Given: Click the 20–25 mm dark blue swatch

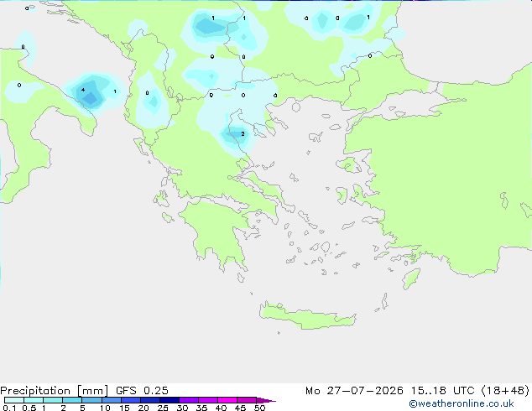Looking at the screenshot, I should pyautogui.click(x=150, y=400).
